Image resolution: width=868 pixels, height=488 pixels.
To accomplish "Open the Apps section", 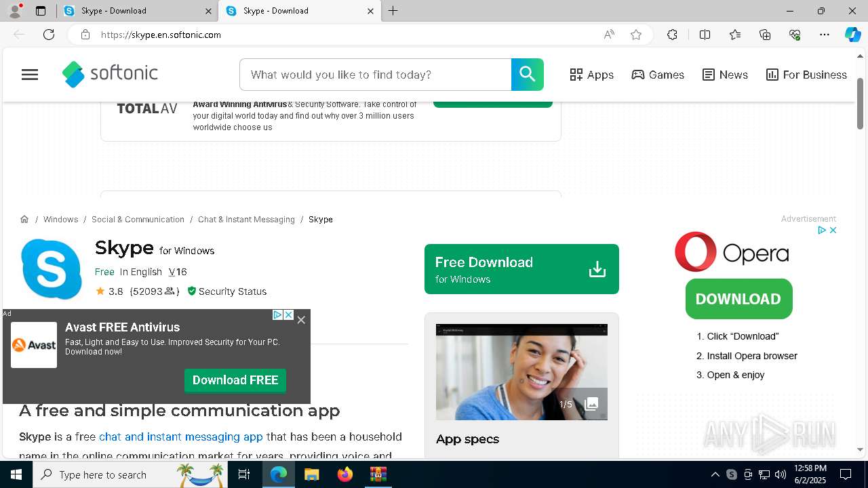I will [x=591, y=75].
